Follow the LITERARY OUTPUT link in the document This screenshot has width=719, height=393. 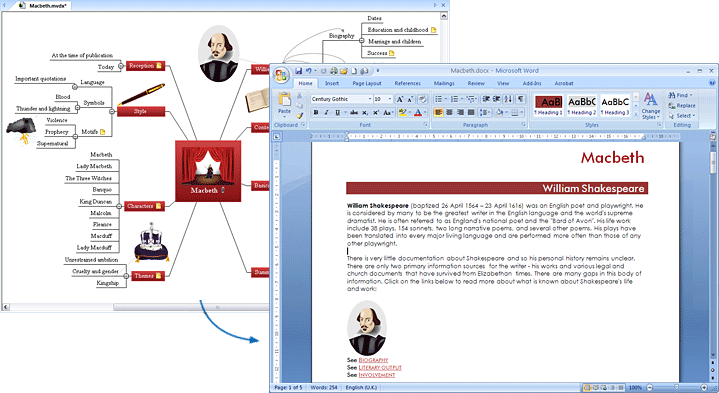(380, 368)
